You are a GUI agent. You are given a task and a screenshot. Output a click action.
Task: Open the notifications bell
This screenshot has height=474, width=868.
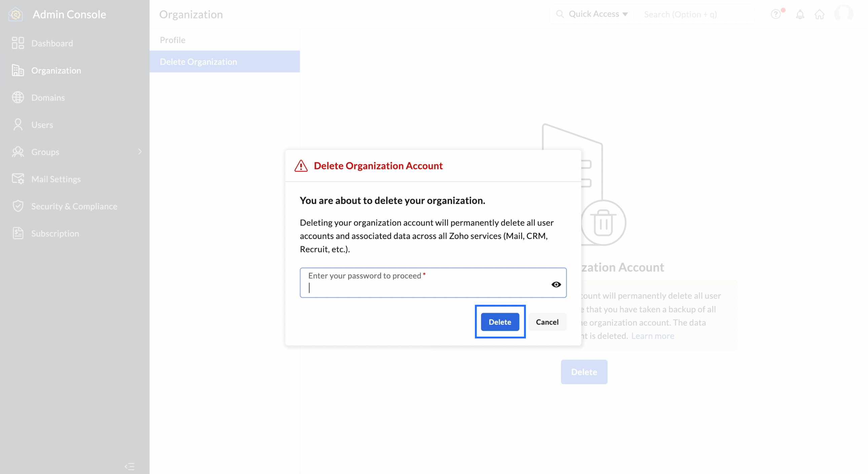[800, 14]
